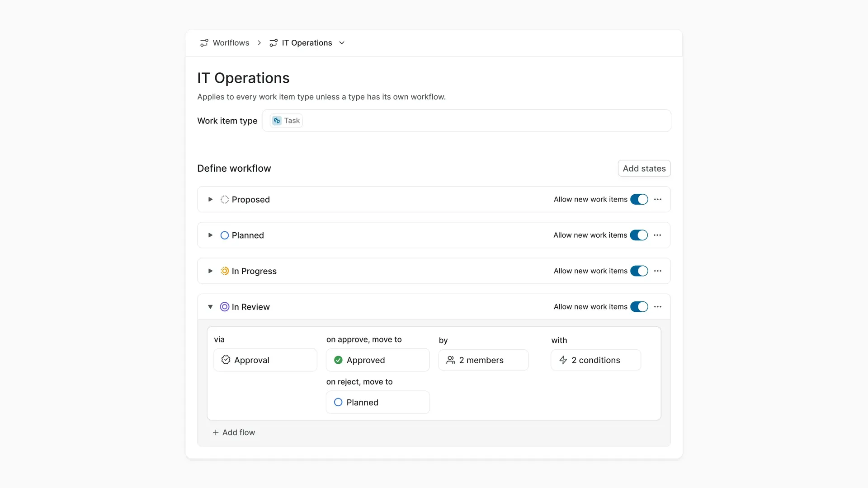
Task: Click the In Review state icon
Action: 224,307
